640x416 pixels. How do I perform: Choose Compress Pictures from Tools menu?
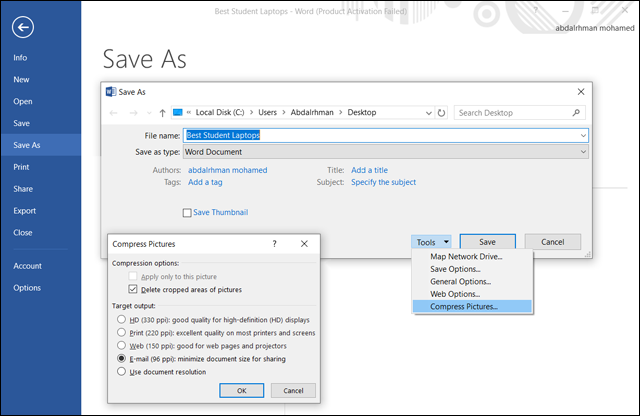coord(472,307)
